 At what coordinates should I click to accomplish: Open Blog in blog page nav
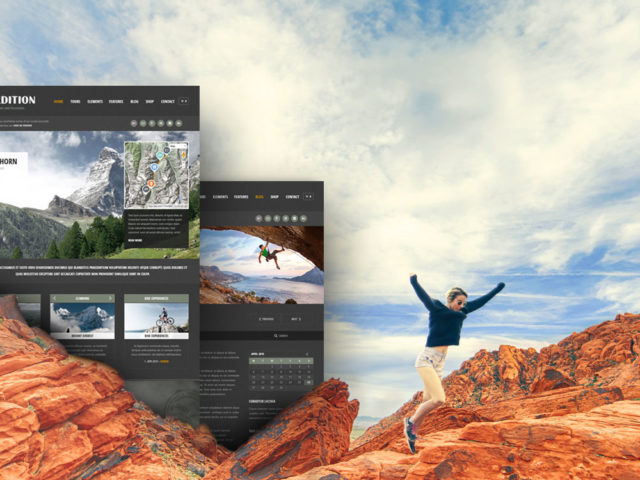pos(259,197)
